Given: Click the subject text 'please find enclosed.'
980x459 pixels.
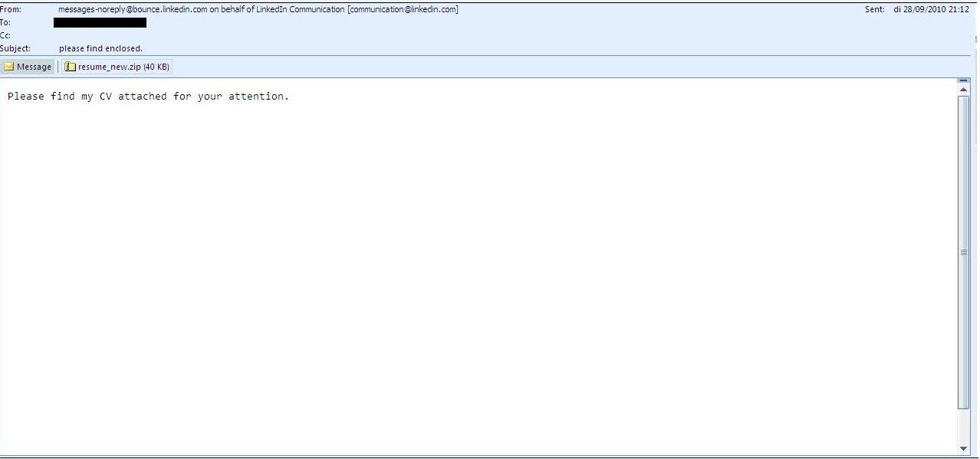Looking at the screenshot, I should (x=100, y=48).
